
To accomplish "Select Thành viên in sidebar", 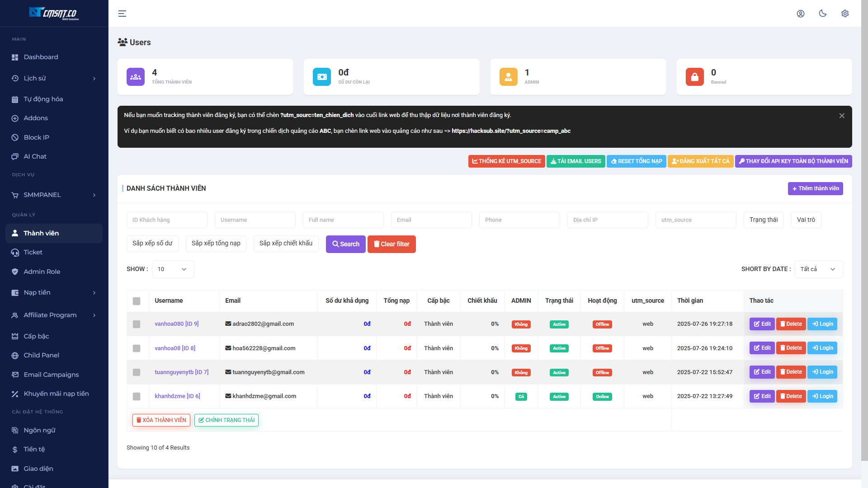I will pos(54,233).
